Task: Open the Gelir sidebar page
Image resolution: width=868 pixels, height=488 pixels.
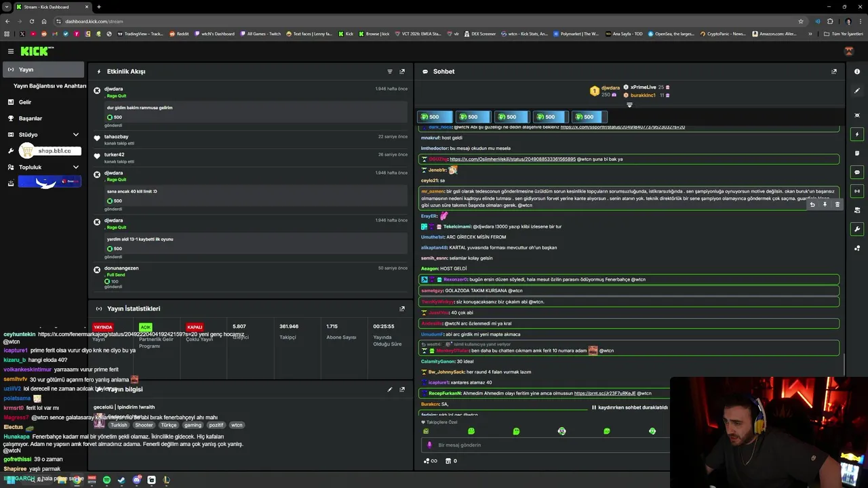Action: coord(25,102)
